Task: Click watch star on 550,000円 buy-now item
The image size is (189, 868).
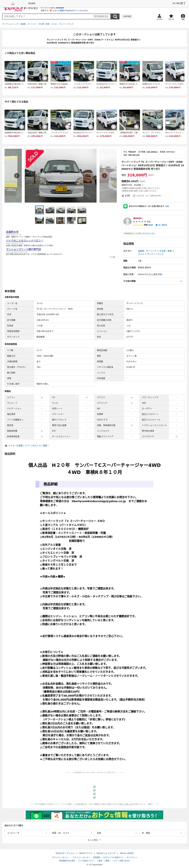Action: click(22, 127)
